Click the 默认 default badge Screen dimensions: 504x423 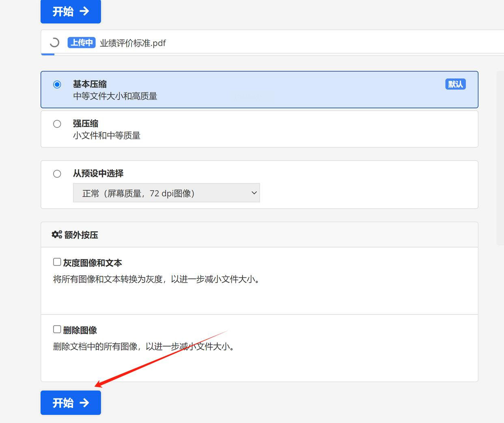pyautogui.click(x=455, y=84)
